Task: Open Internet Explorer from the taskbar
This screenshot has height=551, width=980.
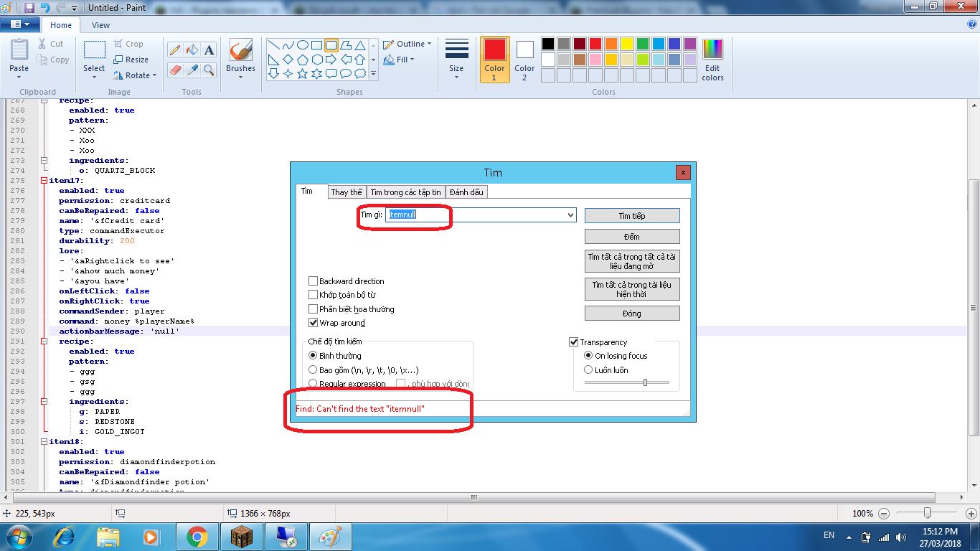Action: [65, 537]
